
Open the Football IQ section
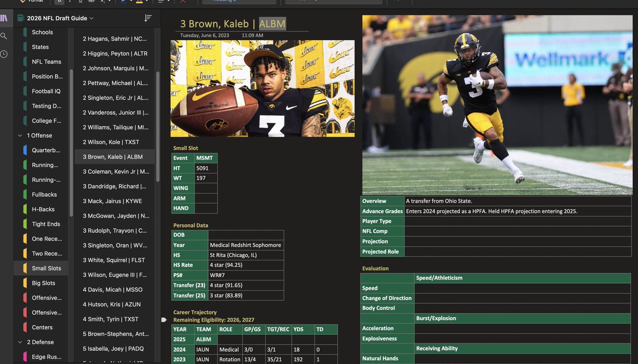pos(45,91)
